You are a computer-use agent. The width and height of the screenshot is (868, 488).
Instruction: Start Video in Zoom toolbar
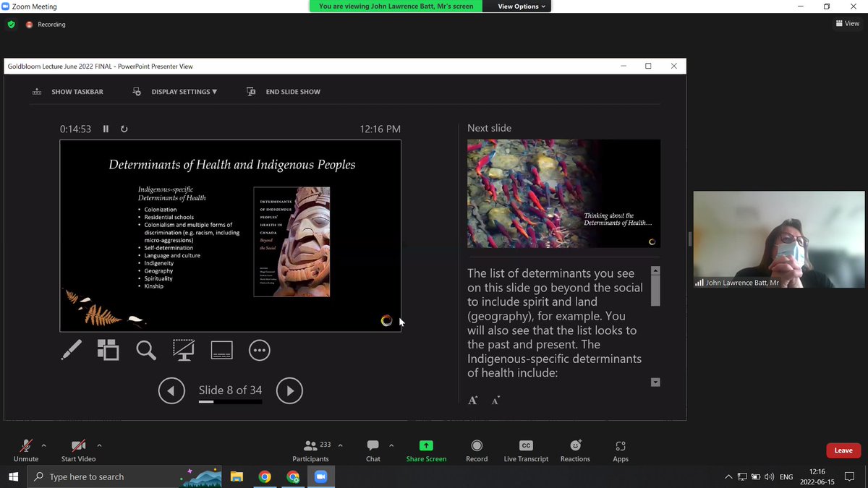click(78, 451)
